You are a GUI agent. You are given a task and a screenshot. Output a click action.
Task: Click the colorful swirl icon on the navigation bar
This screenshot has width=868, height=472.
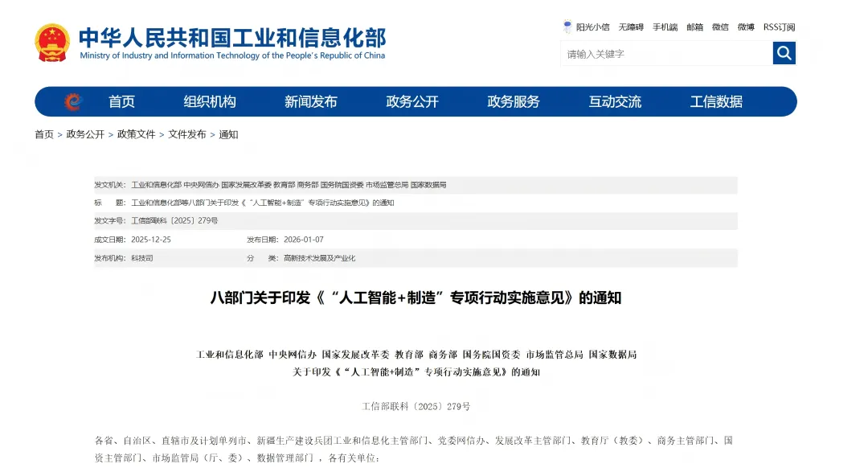72,101
